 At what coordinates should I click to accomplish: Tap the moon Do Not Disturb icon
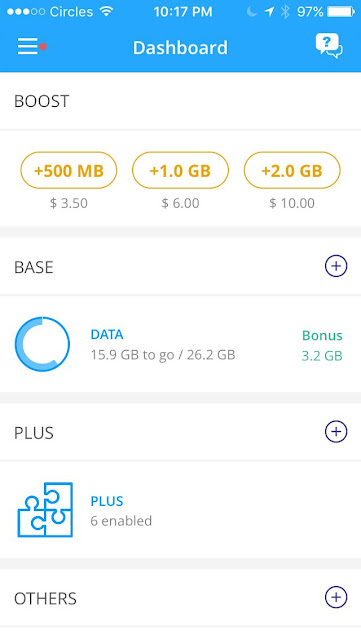point(252,11)
